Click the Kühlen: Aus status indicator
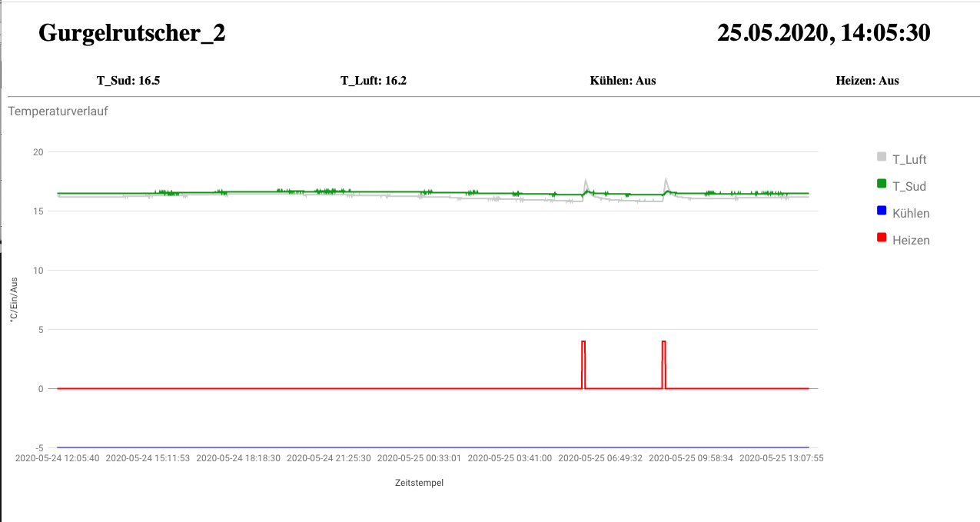The height and width of the screenshot is (522, 980). point(623,81)
